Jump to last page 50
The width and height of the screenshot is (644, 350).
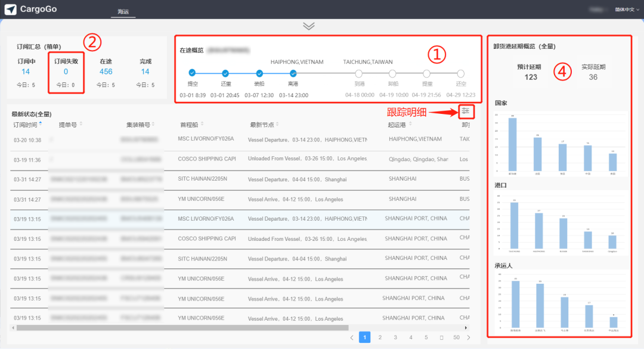coord(456,337)
